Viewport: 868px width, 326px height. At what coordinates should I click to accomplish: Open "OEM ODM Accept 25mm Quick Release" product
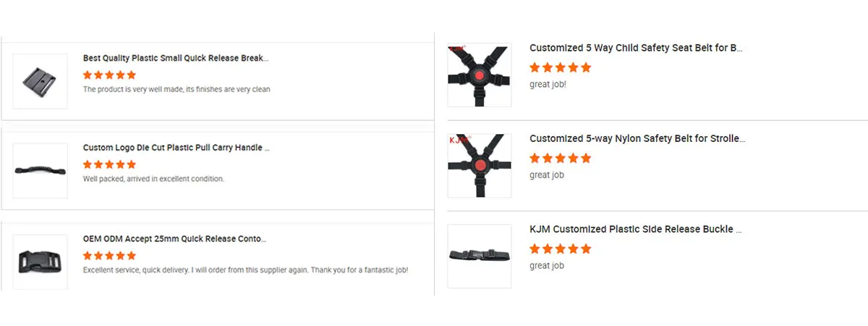(174, 238)
